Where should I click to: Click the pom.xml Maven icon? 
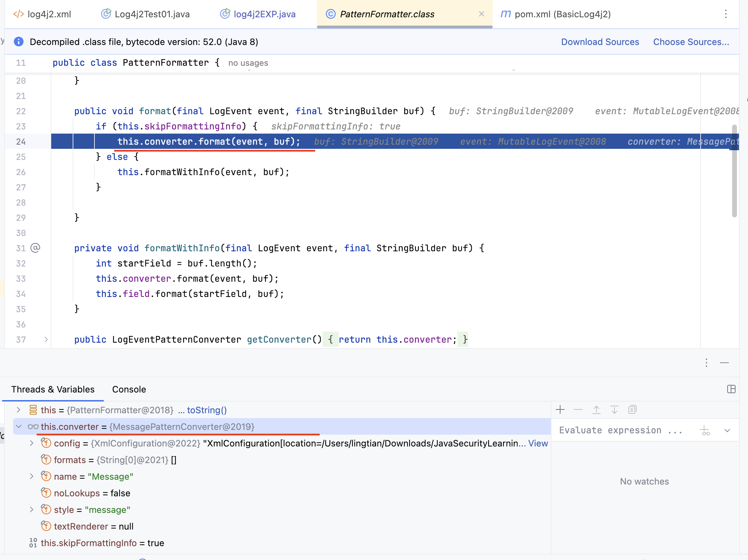pyautogui.click(x=505, y=14)
